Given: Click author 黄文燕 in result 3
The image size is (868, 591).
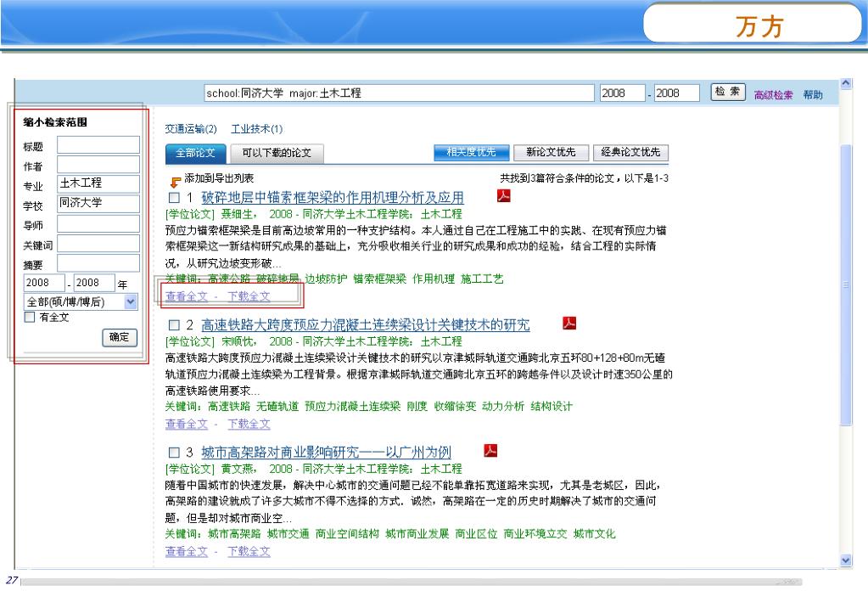Looking at the screenshot, I should (237, 469).
